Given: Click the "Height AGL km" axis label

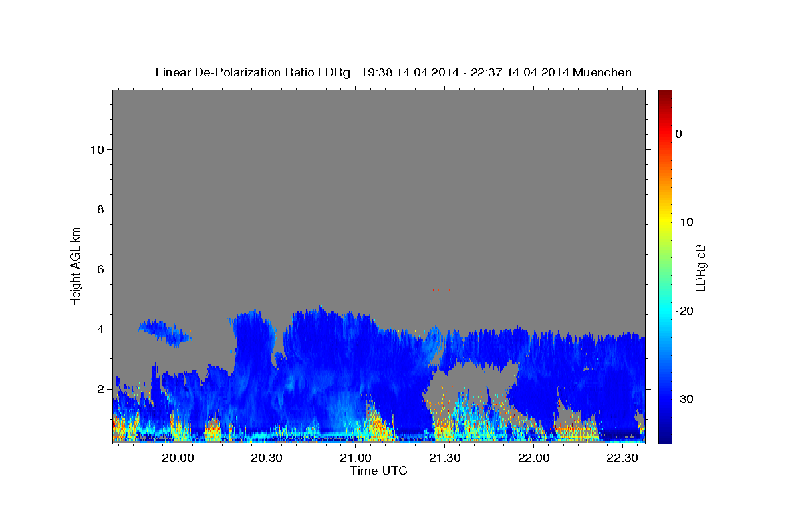Looking at the screenshot, I should pyautogui.click(x=76, y=265).
